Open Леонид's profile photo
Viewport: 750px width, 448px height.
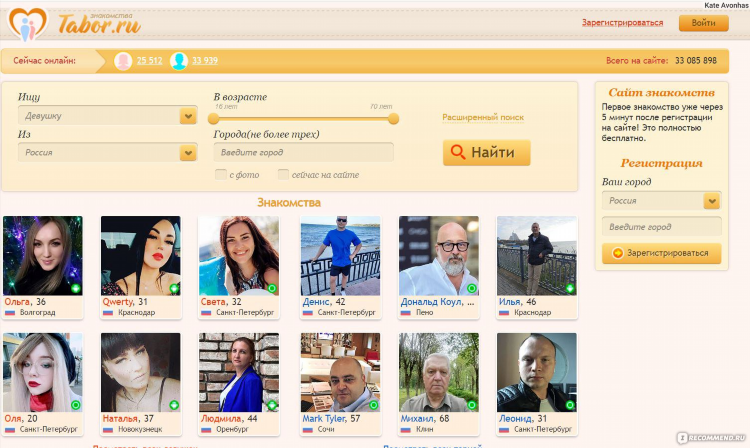(x=537, y=372)
